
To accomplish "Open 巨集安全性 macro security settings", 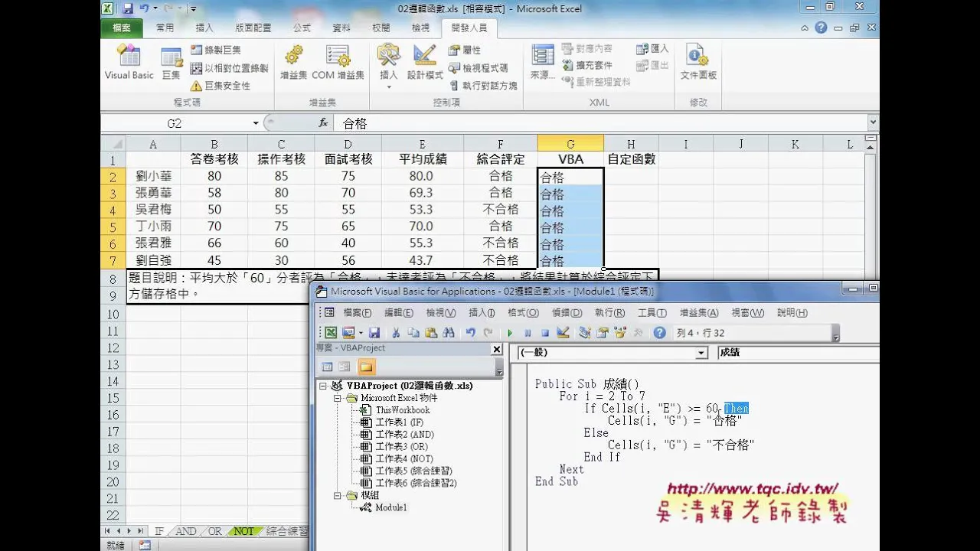I will tap(220, 86).
